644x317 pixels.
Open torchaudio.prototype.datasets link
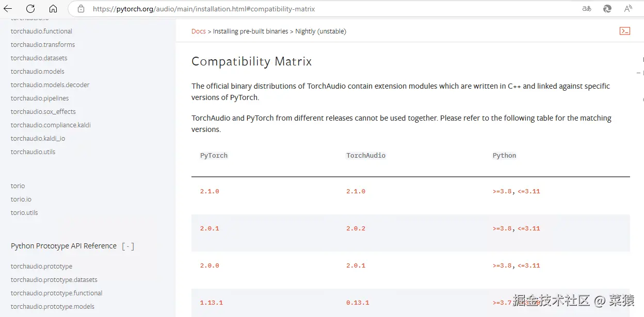click(54, 280)
